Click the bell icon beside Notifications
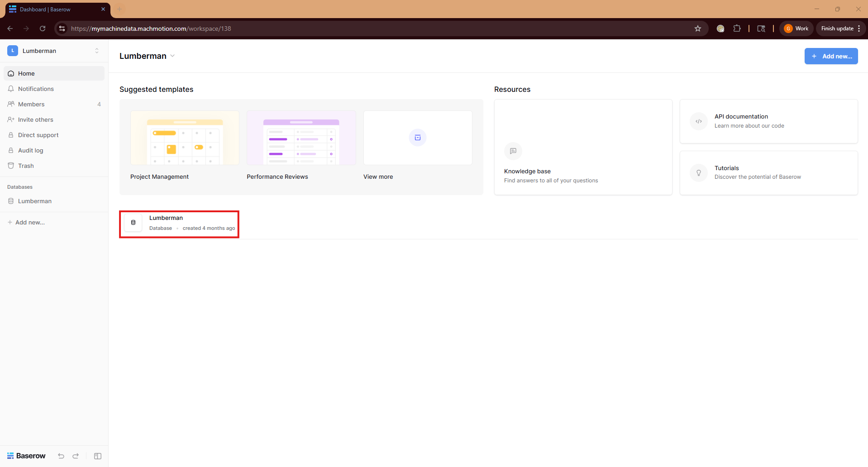The image size is (868, 467). (11, 89)
